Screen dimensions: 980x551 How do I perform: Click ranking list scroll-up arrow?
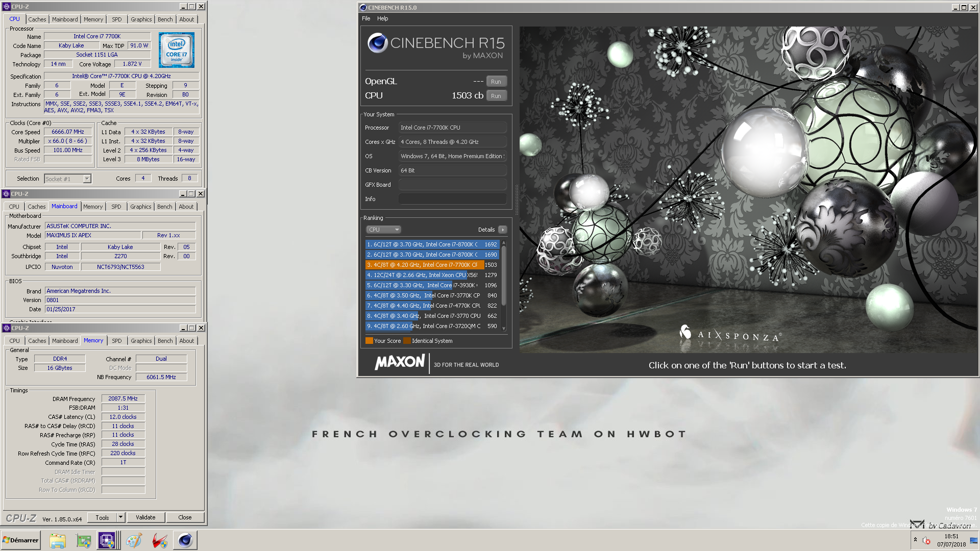click(504, 243)
